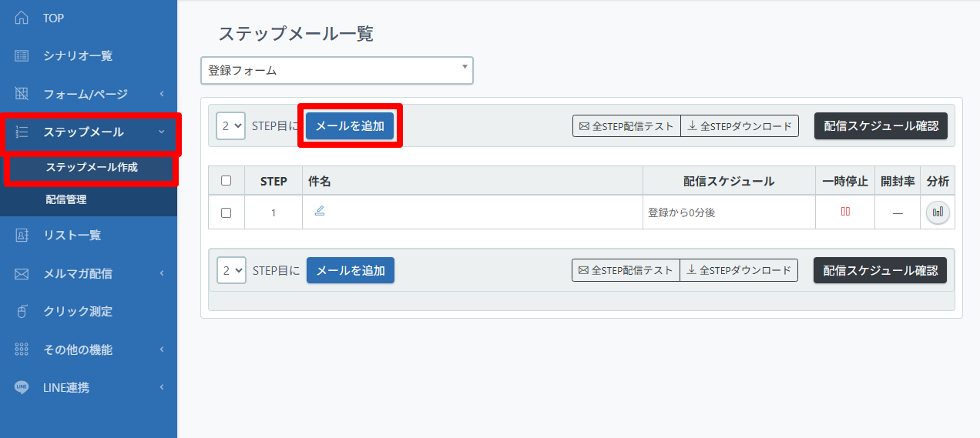
Task: Click the 登録から0分後 schedule cell
Action: pyautogui.click(x=729, y=212)
